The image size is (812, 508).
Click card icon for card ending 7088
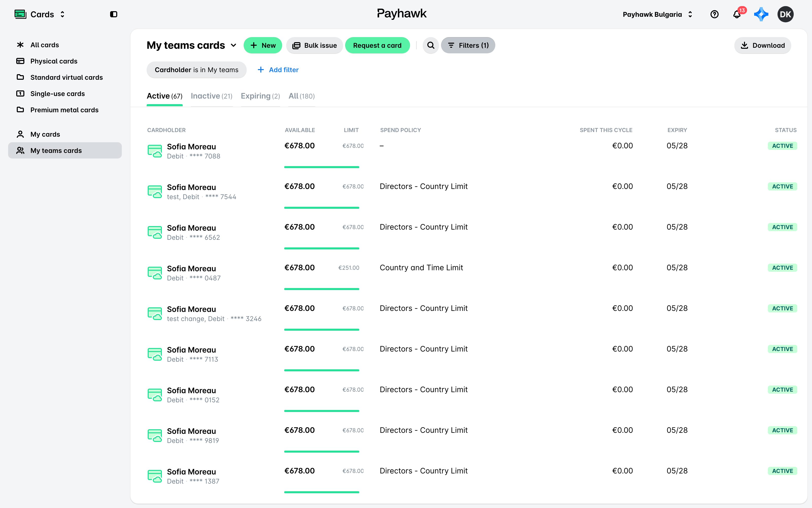[155, 151]
